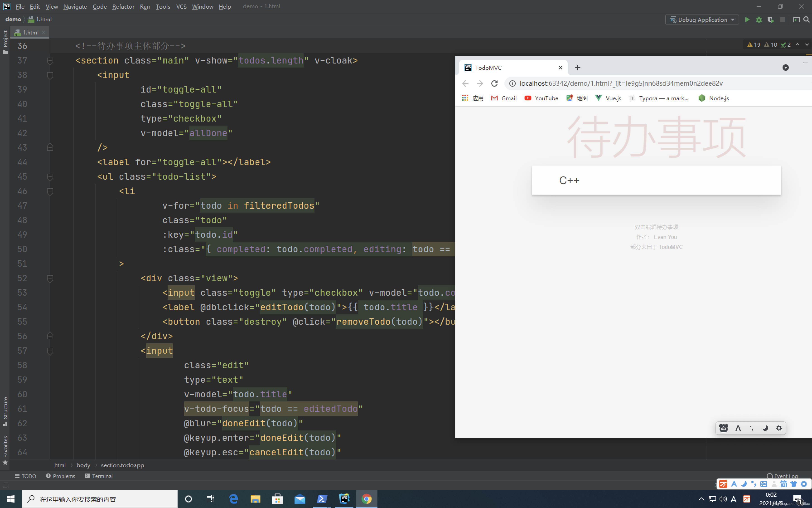This screenshot has height=508, width=812.
Task: Show hidden system tray icons
Action: pos(701,499)
